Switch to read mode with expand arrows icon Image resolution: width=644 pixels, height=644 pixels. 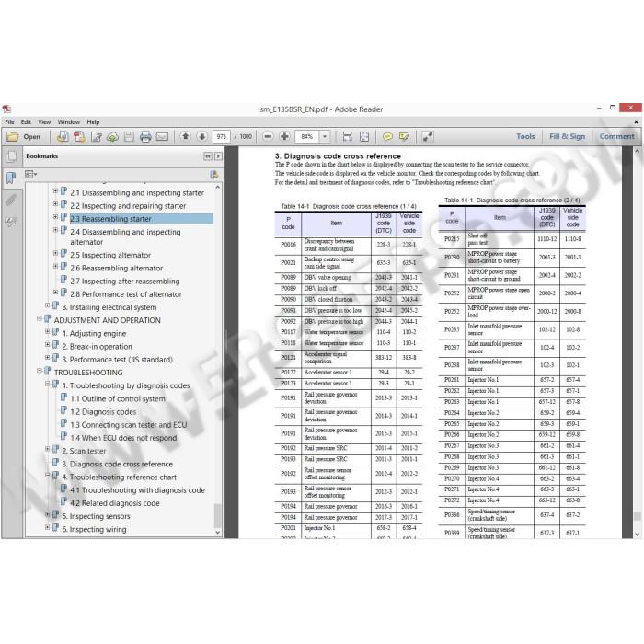(428, 137)
